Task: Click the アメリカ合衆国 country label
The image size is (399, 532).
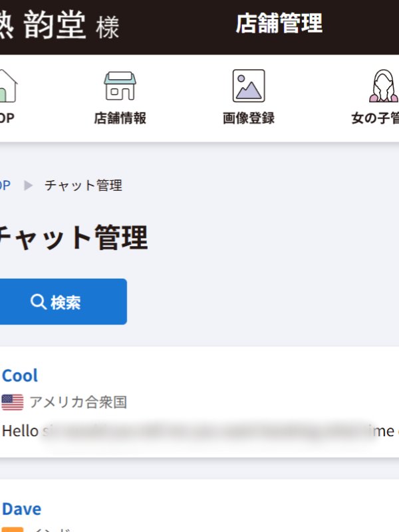Action: (x=78, y=402)
